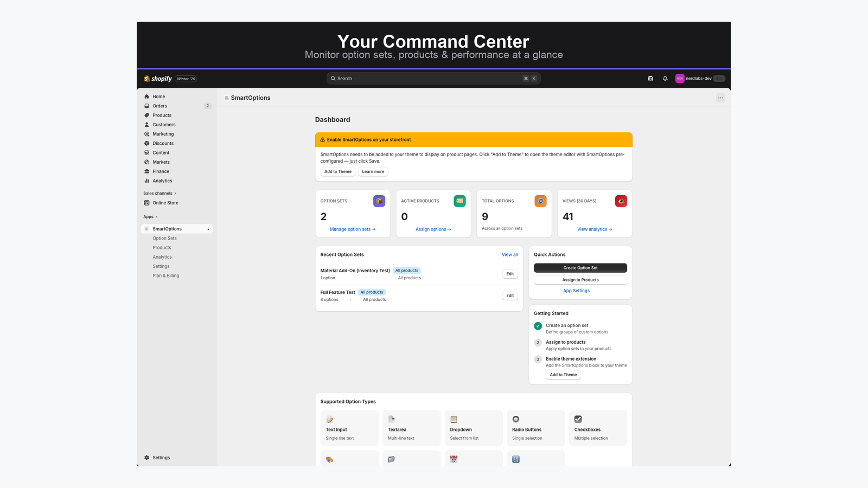Go to Plan & Billing under SmartOptions
Viewport: 868px width, 488px height.
coord(166,276)
